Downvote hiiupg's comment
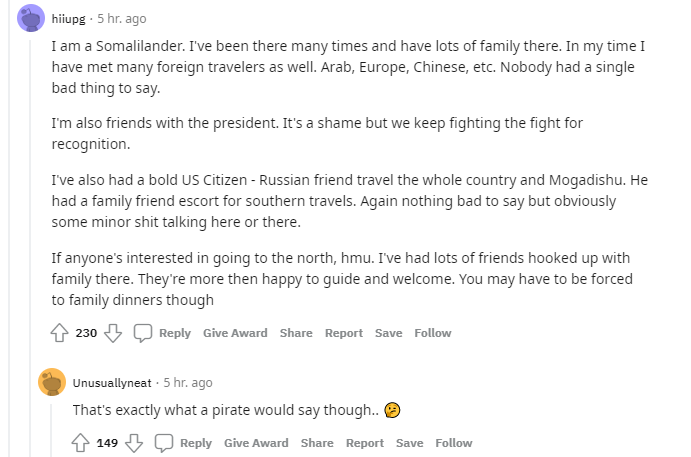This screenshot has width=691, height=457. (112, 333)
